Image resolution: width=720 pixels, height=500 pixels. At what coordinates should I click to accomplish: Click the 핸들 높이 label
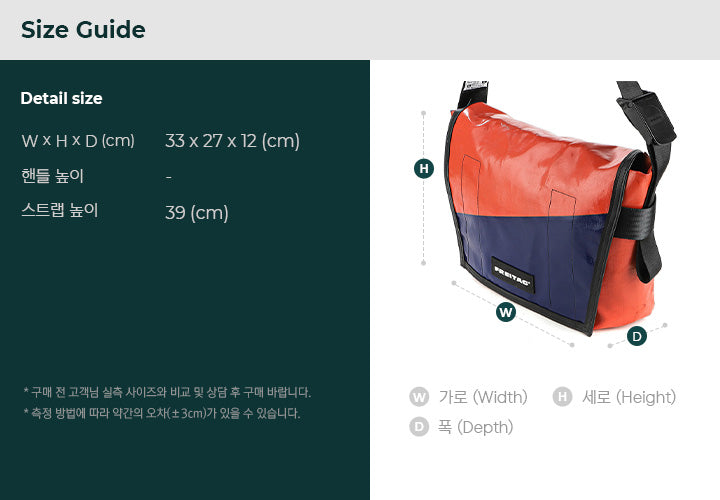(52, 176)
